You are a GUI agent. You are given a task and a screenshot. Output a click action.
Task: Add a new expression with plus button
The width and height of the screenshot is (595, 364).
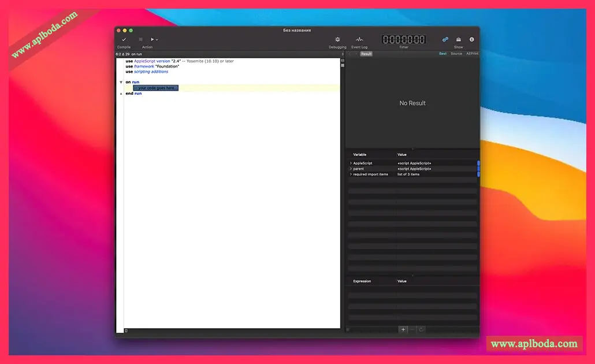click(x=403, y=330)
